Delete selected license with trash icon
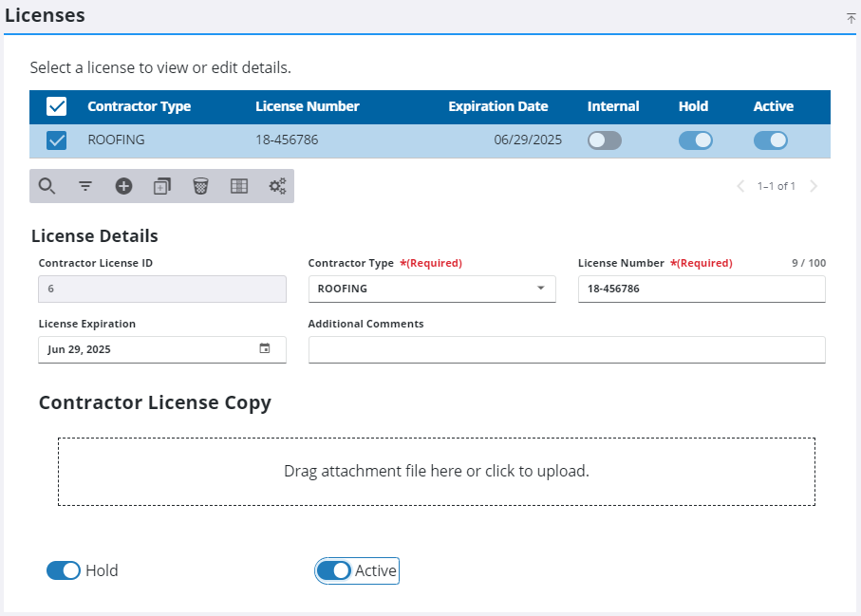This screenshot has height=616, width=861. point(200,186)
